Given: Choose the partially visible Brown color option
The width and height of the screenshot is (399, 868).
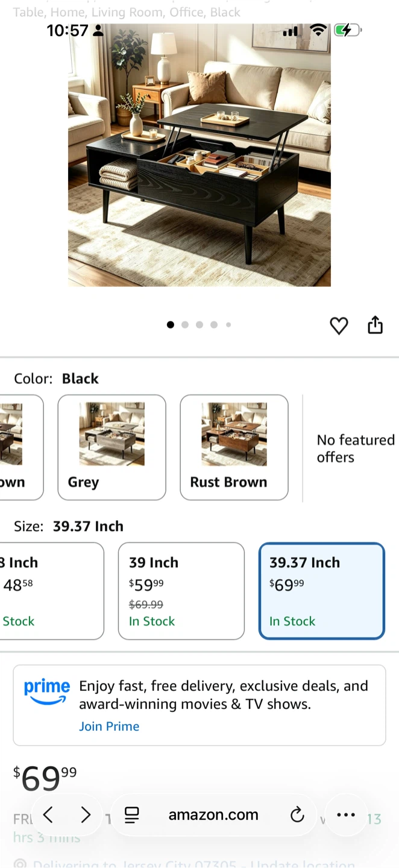Looking at the screenshot, I should tap(22, 447).
